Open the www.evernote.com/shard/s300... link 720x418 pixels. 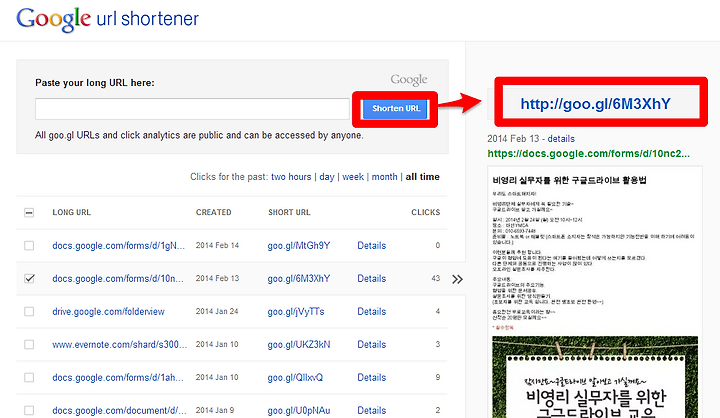(119, 345)
